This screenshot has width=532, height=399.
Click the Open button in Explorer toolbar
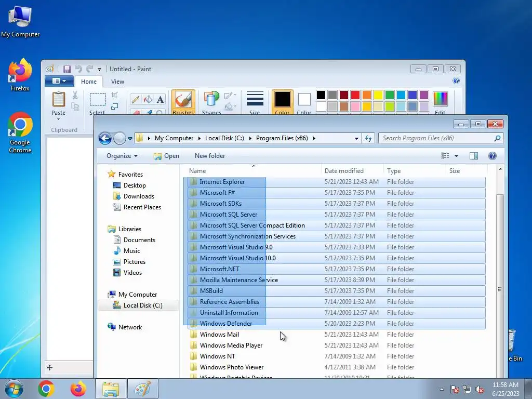[167, 156]
